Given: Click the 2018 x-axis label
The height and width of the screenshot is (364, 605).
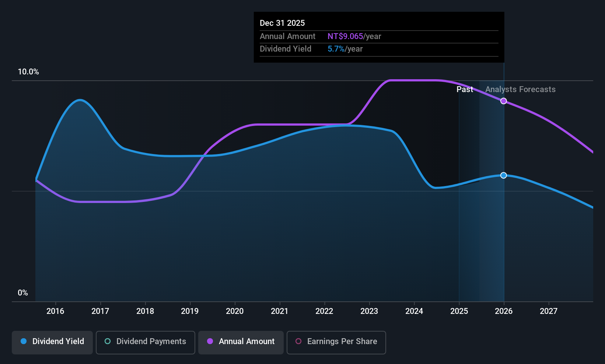Looking at the screenshot, I should click(x=145, y=311).
